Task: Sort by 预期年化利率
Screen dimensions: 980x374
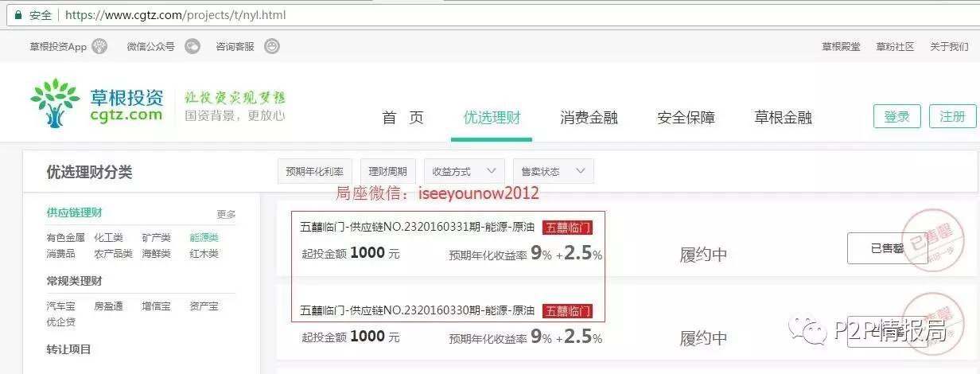Action: coord(315,171)
